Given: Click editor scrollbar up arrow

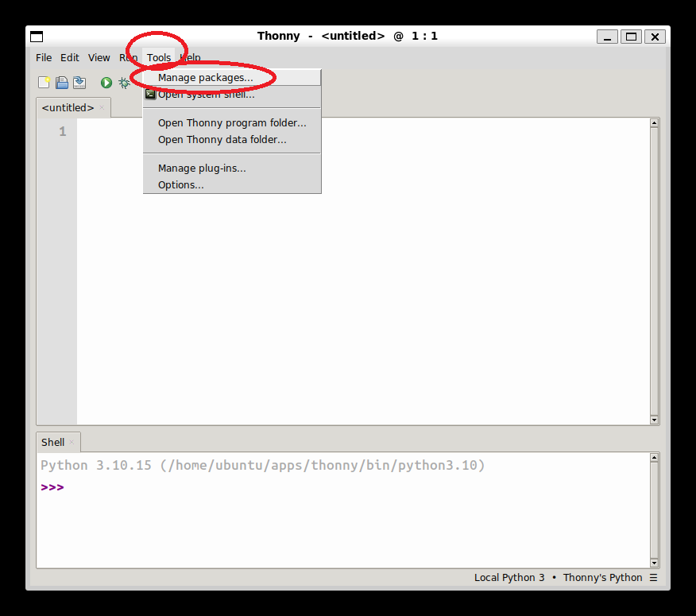Looking at the screenshot, I should click(x=654, y=123).
